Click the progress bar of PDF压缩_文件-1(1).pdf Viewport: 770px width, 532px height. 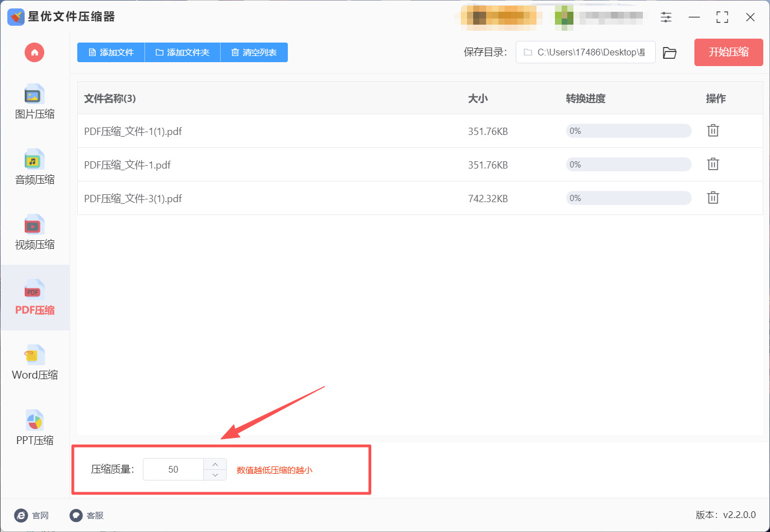(628, 131)
